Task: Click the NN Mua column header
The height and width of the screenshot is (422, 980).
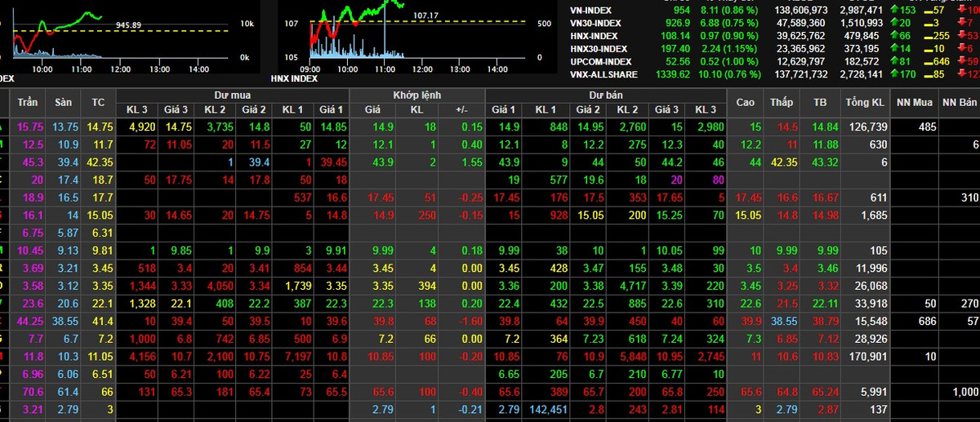Action: [914, 102]
